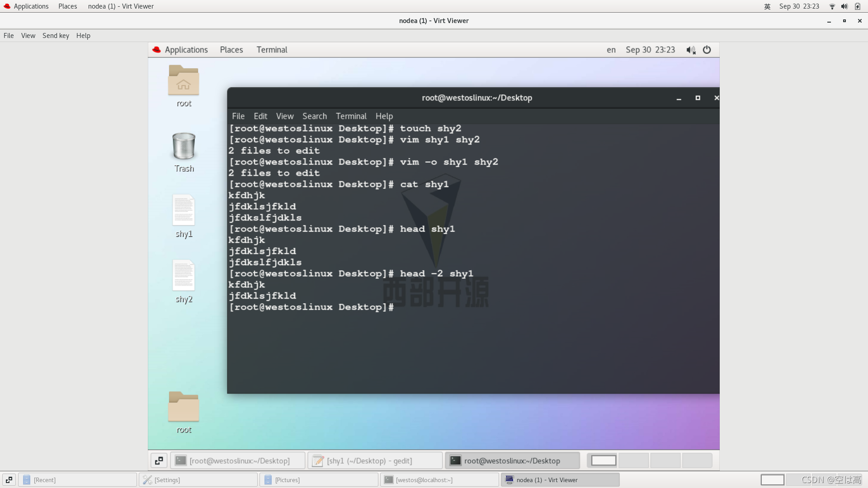Open the File menu in terminal

[237, 116]
